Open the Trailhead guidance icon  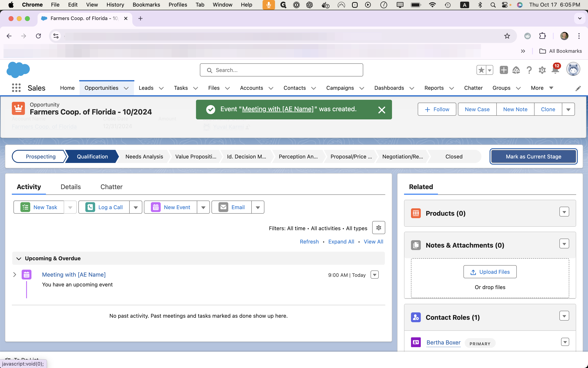[516, 70]
